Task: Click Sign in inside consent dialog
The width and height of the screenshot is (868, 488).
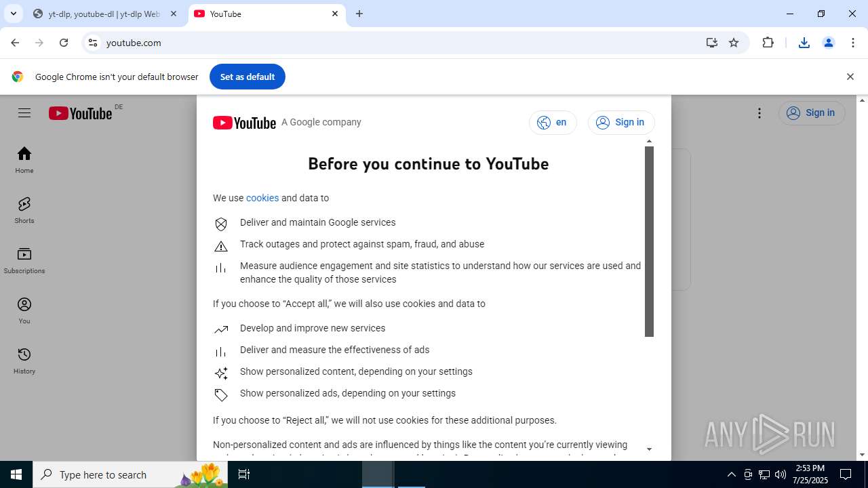Action: (x=621, y=123)
